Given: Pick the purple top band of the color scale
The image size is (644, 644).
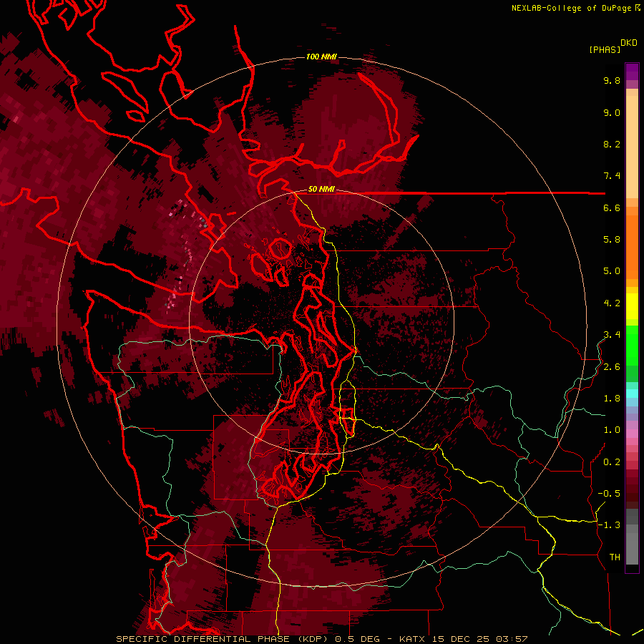Looking at the screenshot, I should [x=632, y=72].
